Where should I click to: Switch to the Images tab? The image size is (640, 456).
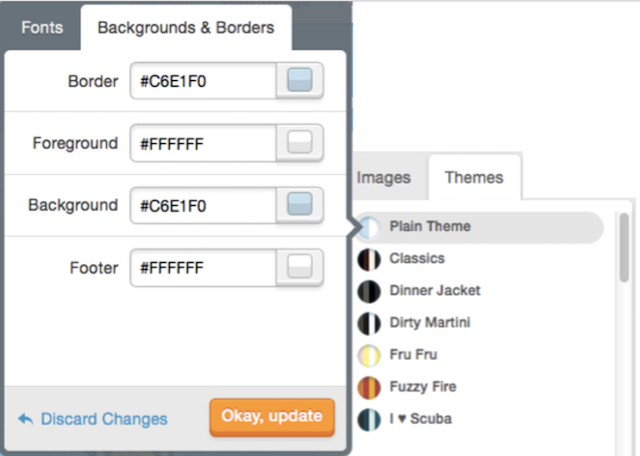tap(384, 178)
